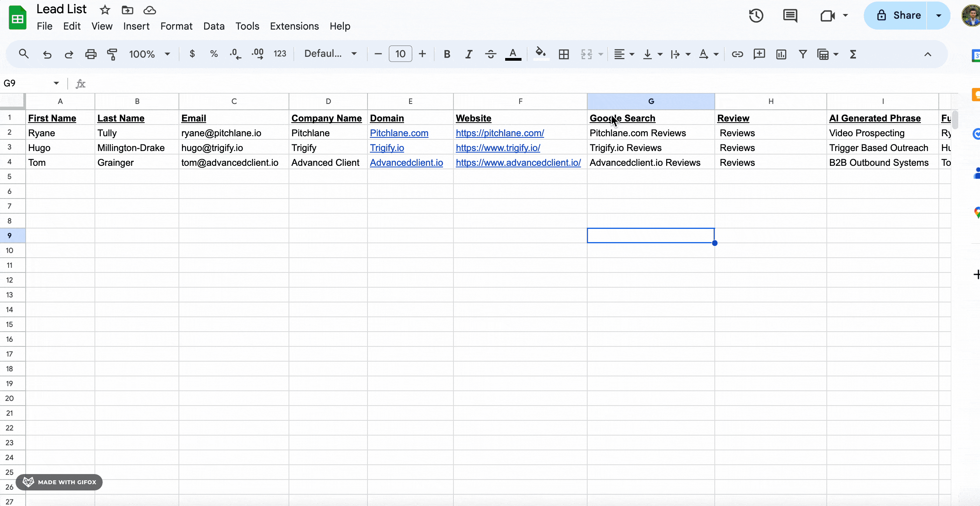Open the Format menu
The image size is (980, 506).
click(177, 26)
